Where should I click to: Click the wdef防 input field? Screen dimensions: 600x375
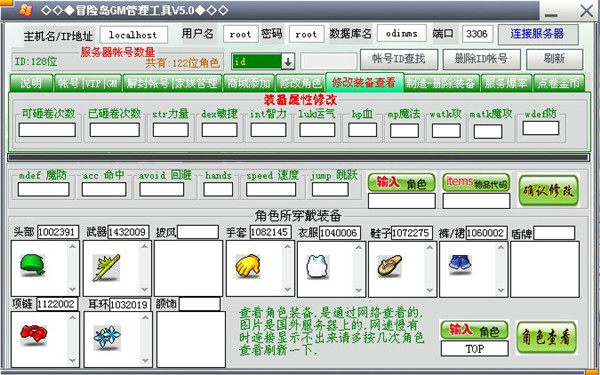coord(541,128)
